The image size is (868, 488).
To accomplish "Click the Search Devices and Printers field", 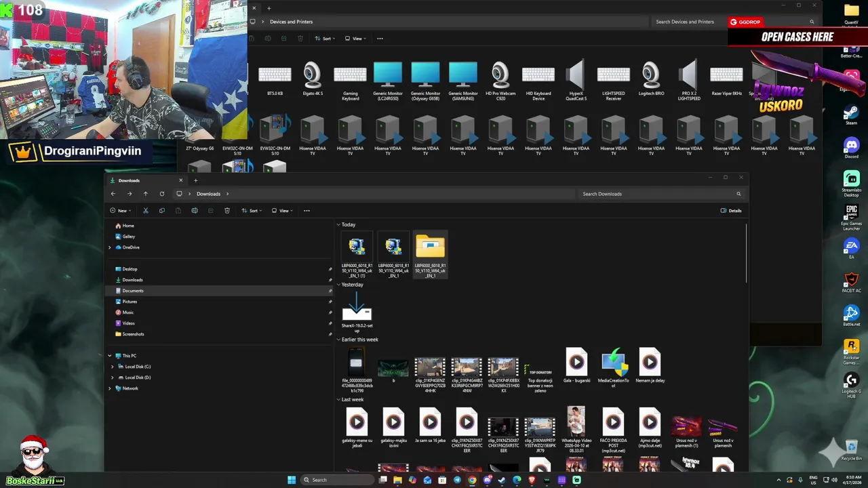I will pos(734,22).
